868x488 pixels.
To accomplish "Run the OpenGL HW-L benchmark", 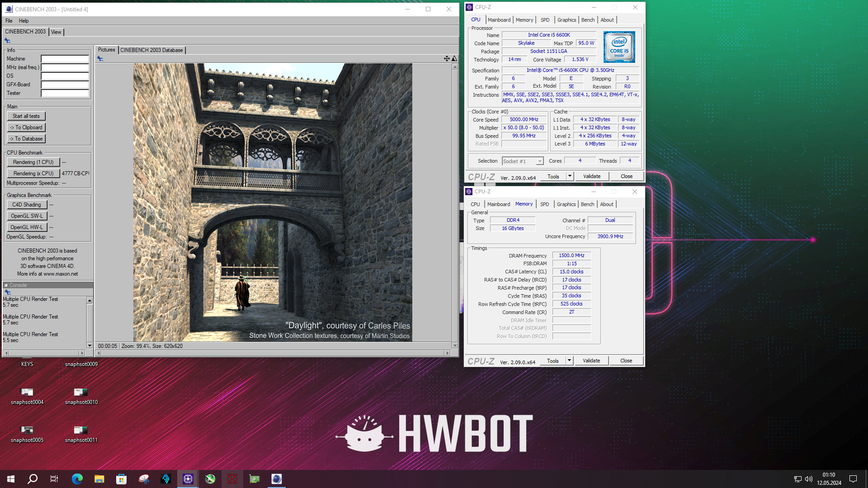I will (27, 227).
